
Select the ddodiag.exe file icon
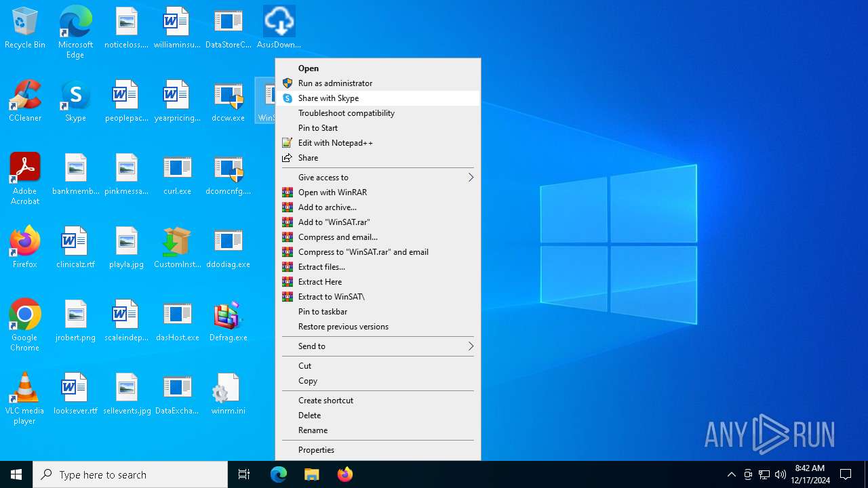click(228, 247)
